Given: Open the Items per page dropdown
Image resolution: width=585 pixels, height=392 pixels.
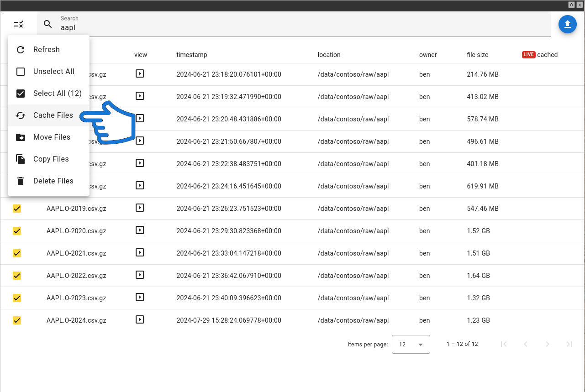Looking at the screenshot, I should click(x=411, y=345).
